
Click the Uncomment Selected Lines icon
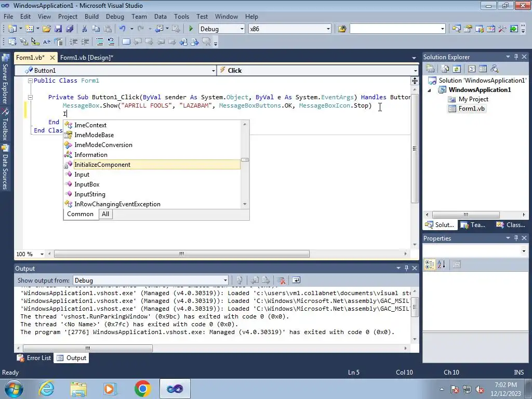[111, 42]
